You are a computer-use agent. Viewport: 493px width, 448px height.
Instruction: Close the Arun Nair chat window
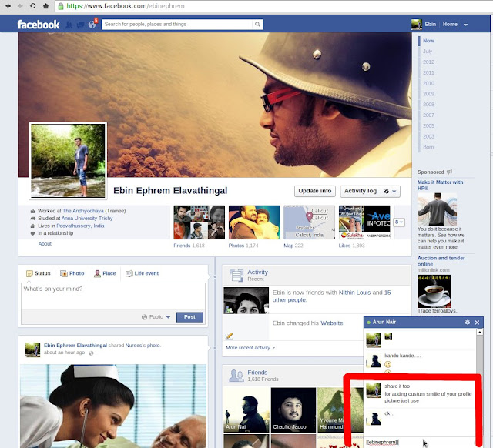(477, 323)
